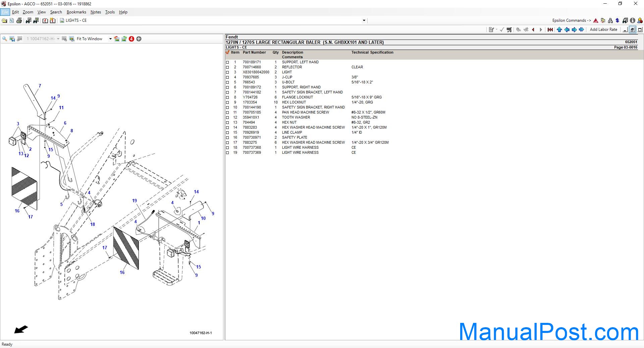
Task: Check box for item 5 U-BOLT
Action: click(227, 82)
